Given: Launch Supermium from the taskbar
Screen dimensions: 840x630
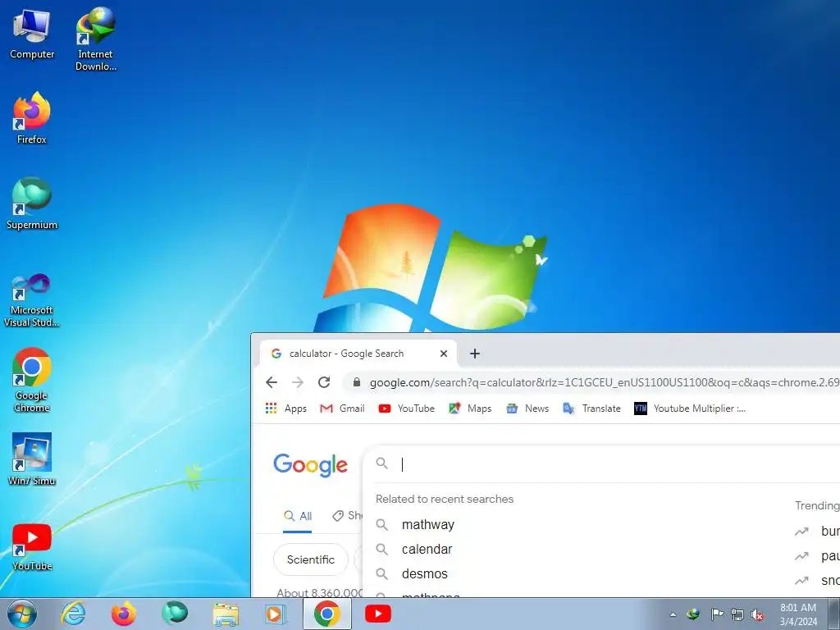Looking at the screenshot, I should [175, 614].
